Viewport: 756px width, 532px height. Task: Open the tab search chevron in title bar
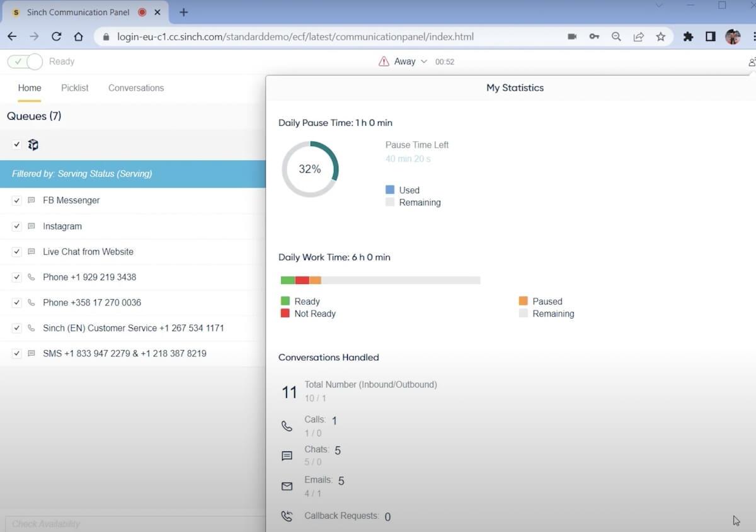(659, 6)
